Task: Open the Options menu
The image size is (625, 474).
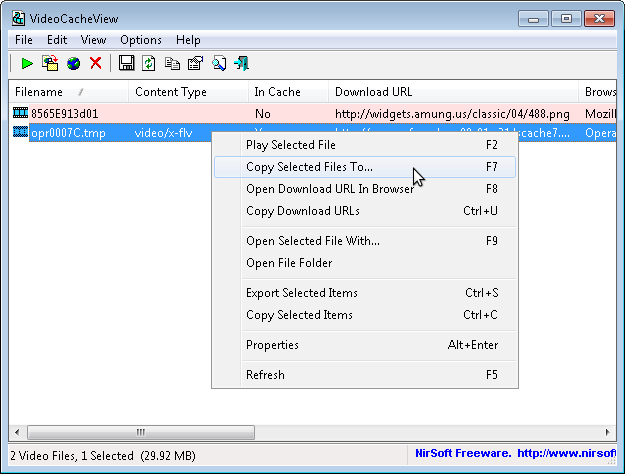Action: tap(141, 40)
